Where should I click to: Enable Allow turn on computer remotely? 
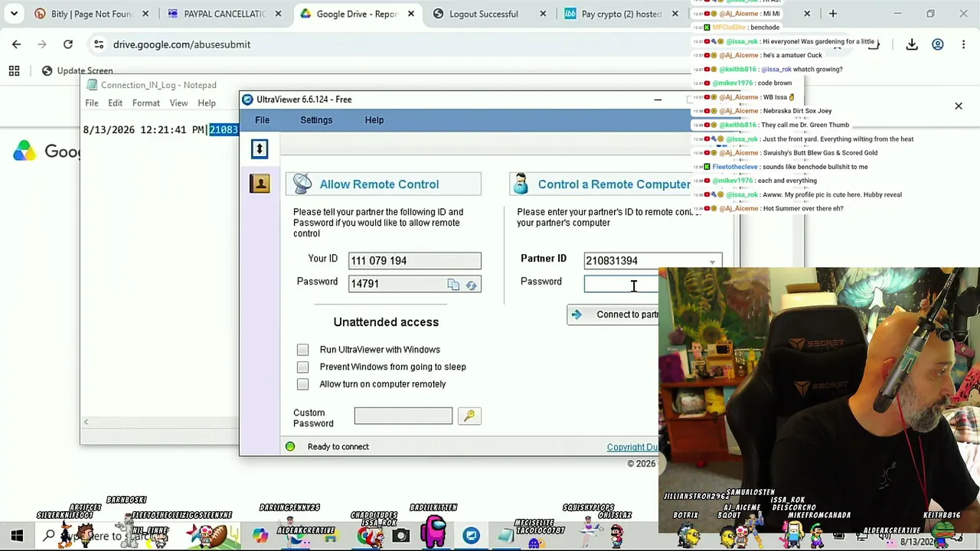click(302, 384)
